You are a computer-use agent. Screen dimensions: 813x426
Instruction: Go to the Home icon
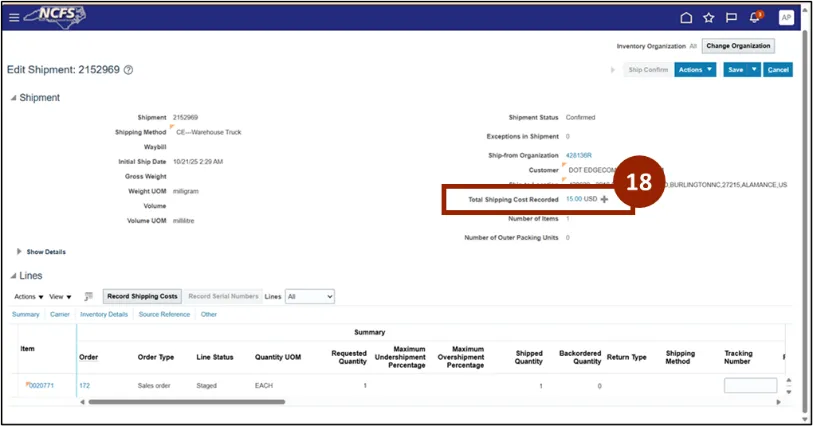(x=686, y=18)
